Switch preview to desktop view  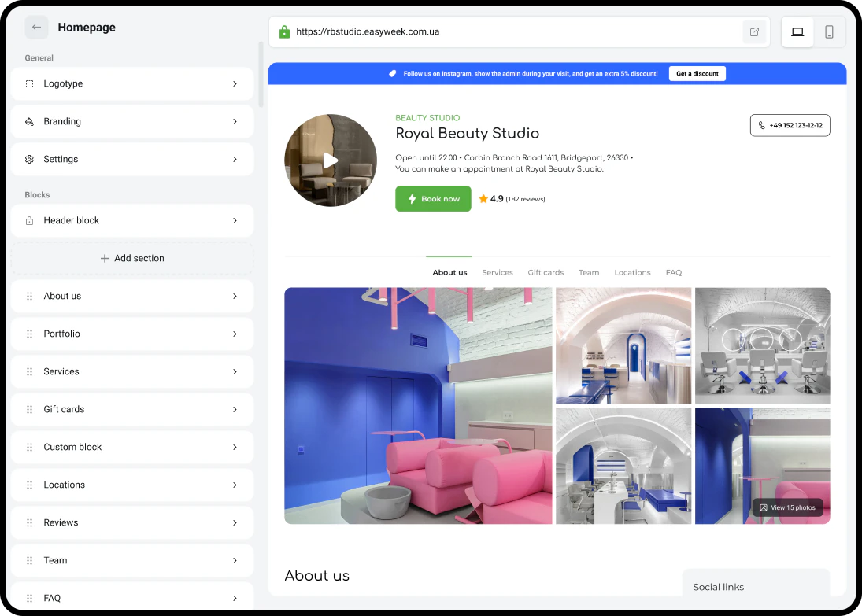[797, 31]
